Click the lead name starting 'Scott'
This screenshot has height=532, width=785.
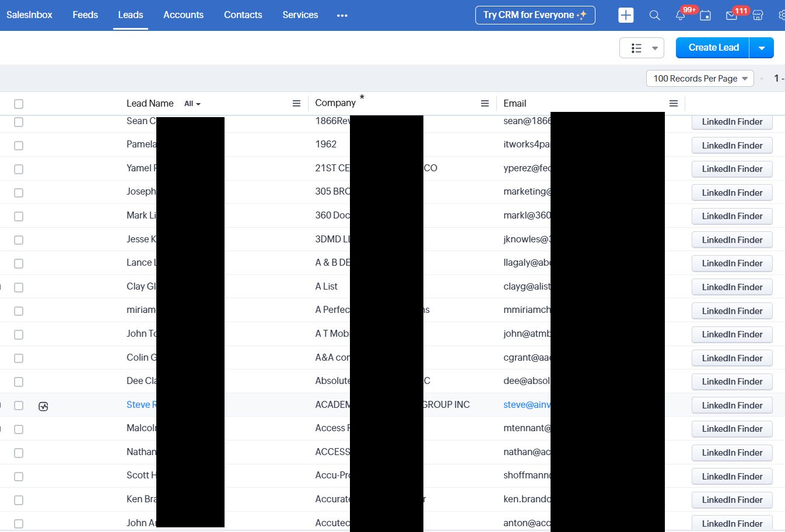click(x=141, y=475)
